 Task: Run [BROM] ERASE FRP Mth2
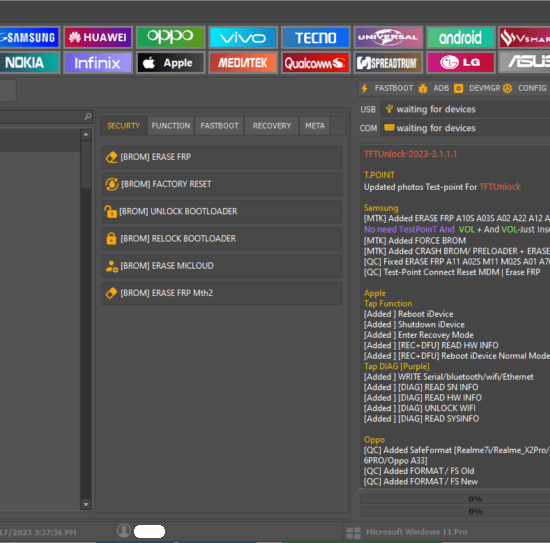coord(222,293)
